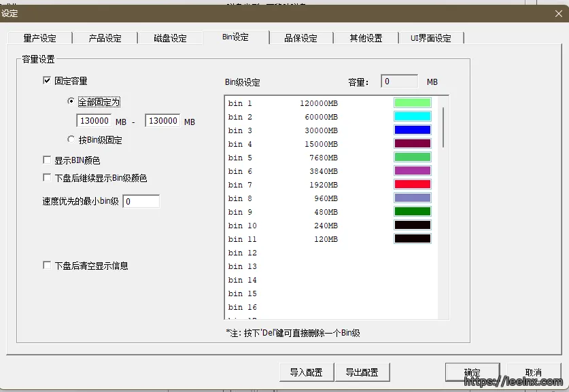This screenshot has width=569, height=392.
Task: Select the 全部固定为 radio button
Action: (71, 102)
